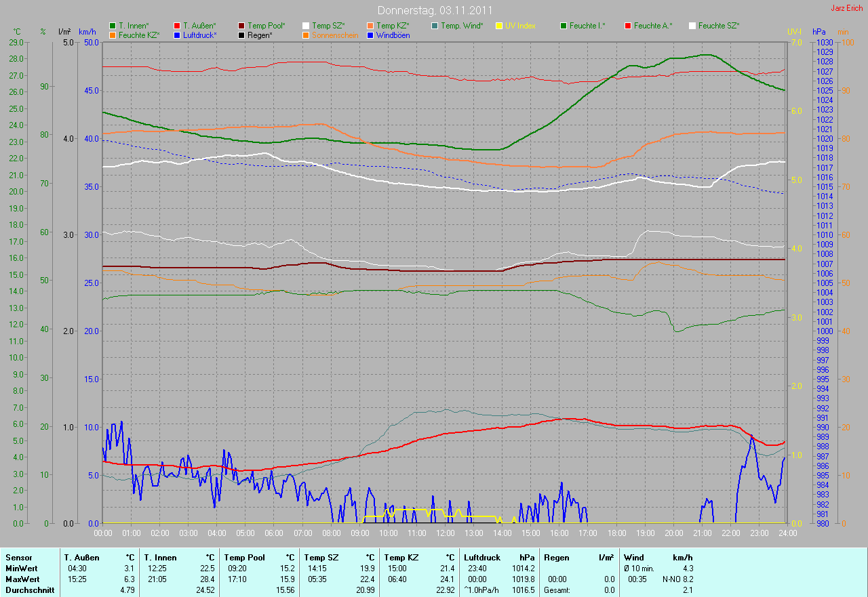
Task: Toggle the Temp SZ series label
Action: pos(328,26)
